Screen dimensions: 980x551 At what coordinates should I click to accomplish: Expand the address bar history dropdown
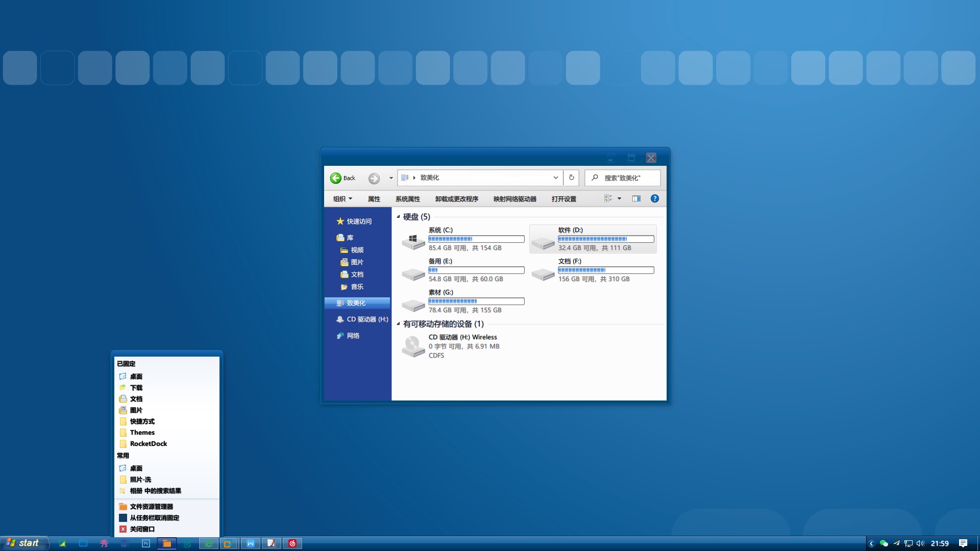[555, 178]
